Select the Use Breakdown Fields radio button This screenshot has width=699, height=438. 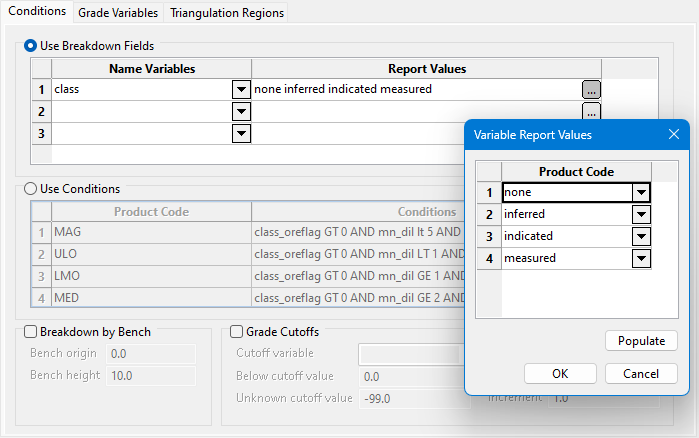30,46
